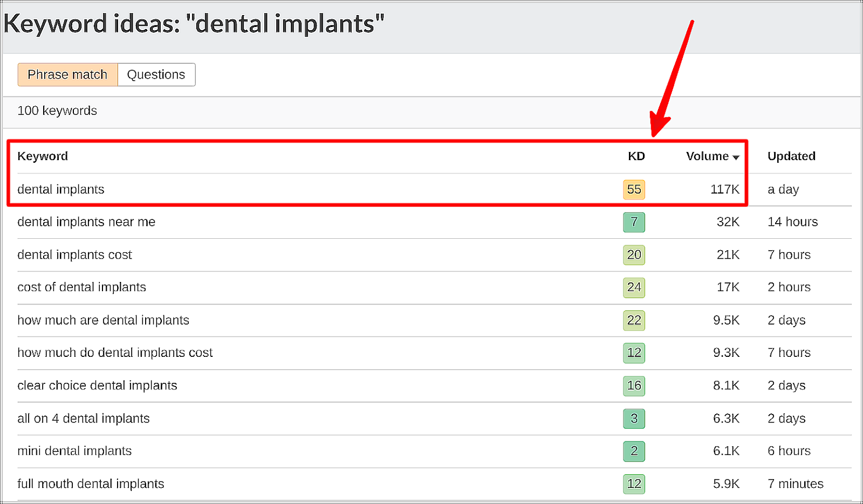Click the KD 16 difficulty badge

634,385
